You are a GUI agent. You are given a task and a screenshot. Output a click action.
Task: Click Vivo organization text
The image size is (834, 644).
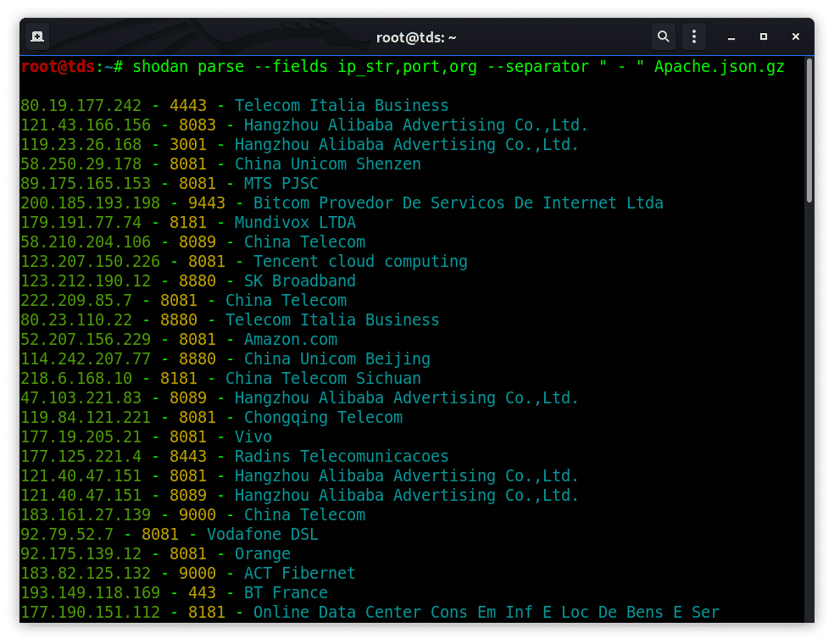253,437
